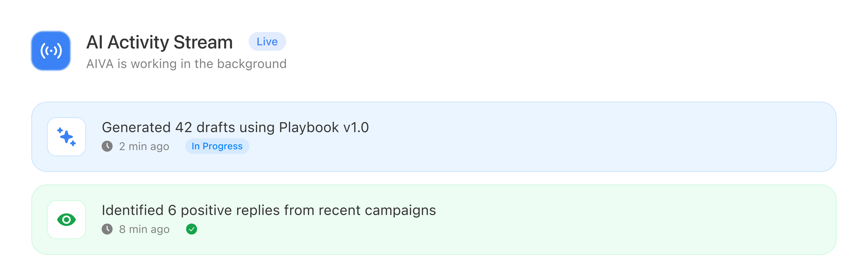Image resolution: width=868 pixels, height=265 pixels.
Task: Click the AIVA working in background subtitle
Action: (x=186, y=64)
